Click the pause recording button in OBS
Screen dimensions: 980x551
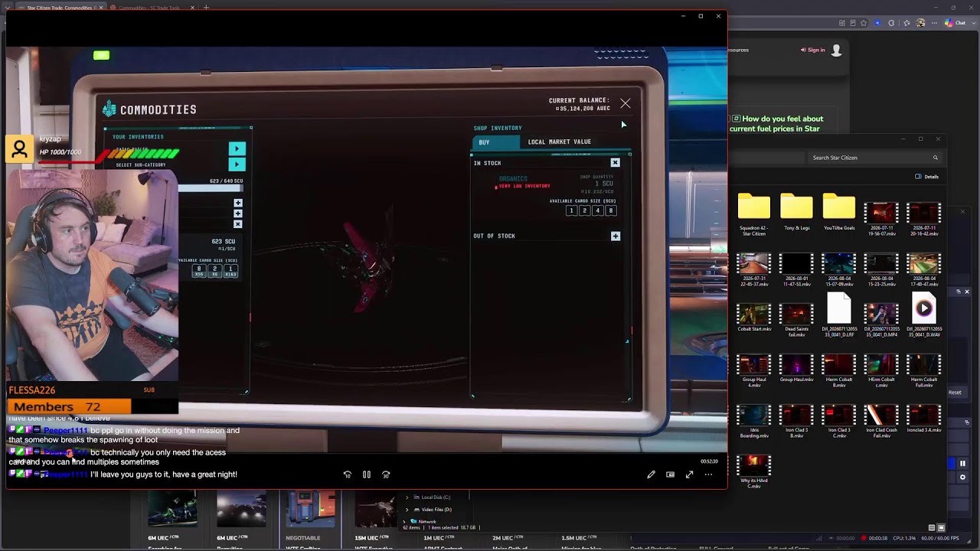coord(963,463)
